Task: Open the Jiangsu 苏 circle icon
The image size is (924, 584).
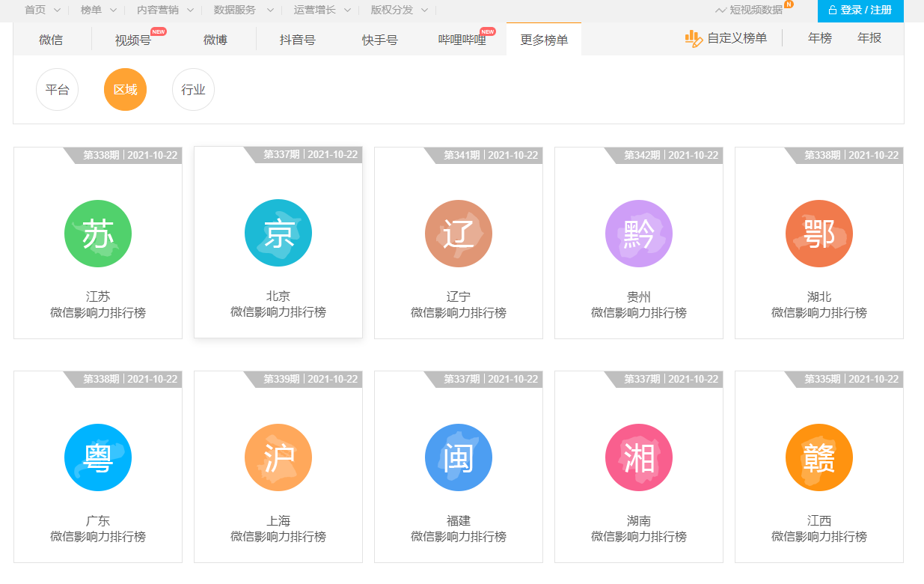Action: pyautogui.click(x=98, y=234)
